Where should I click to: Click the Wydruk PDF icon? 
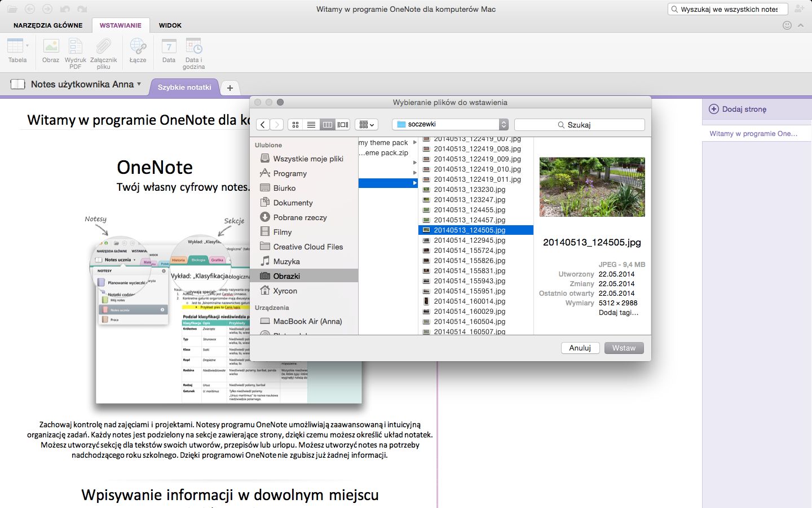76,46
